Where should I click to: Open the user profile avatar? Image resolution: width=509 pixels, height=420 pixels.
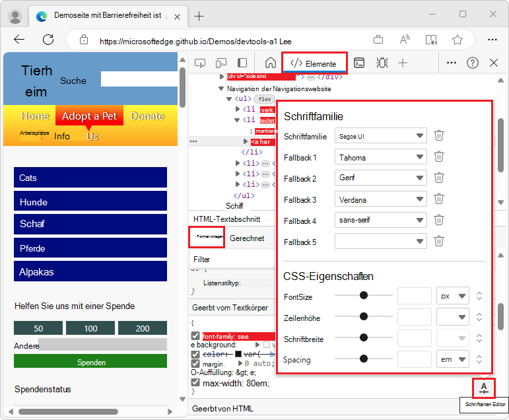(x=15, y=17)
